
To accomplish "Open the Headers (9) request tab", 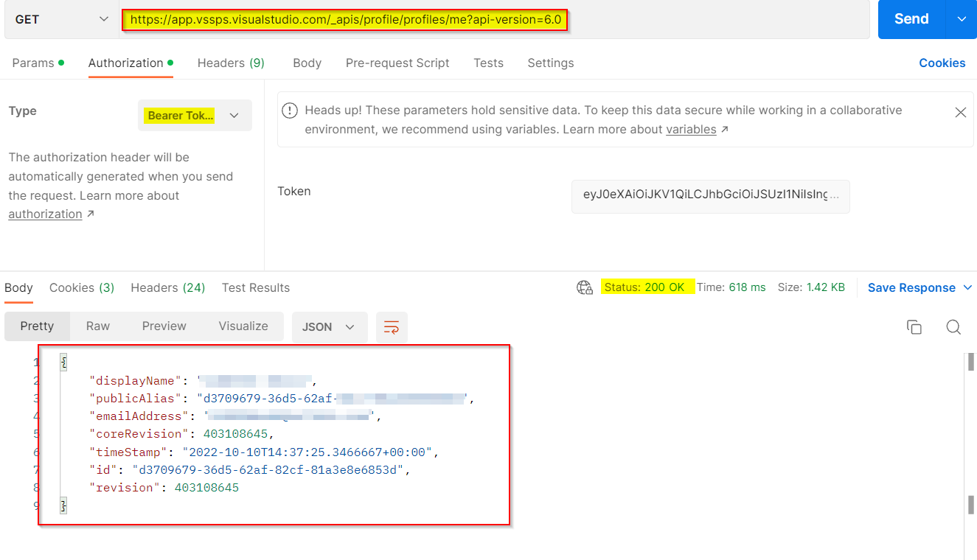I will click(x=231, y=63).
